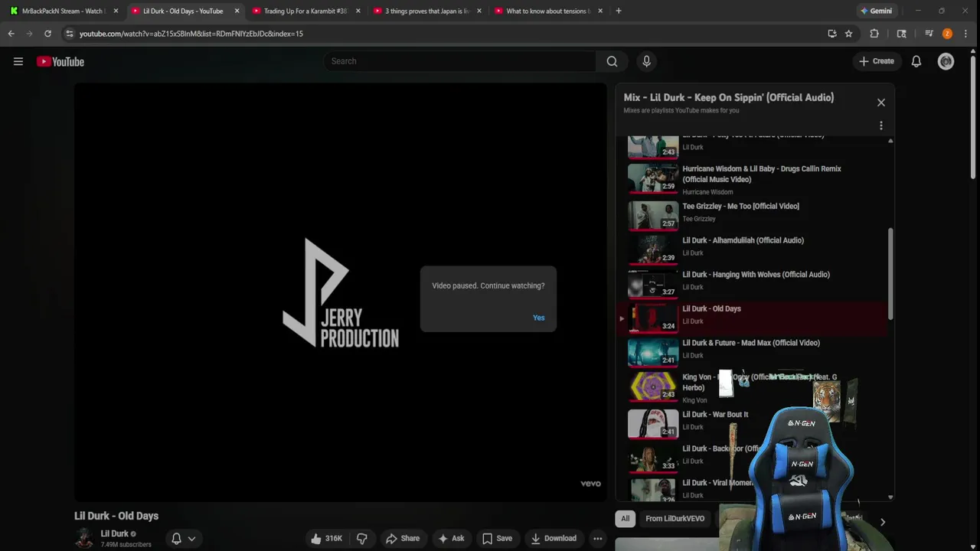Reload the current page

[47, 34]
